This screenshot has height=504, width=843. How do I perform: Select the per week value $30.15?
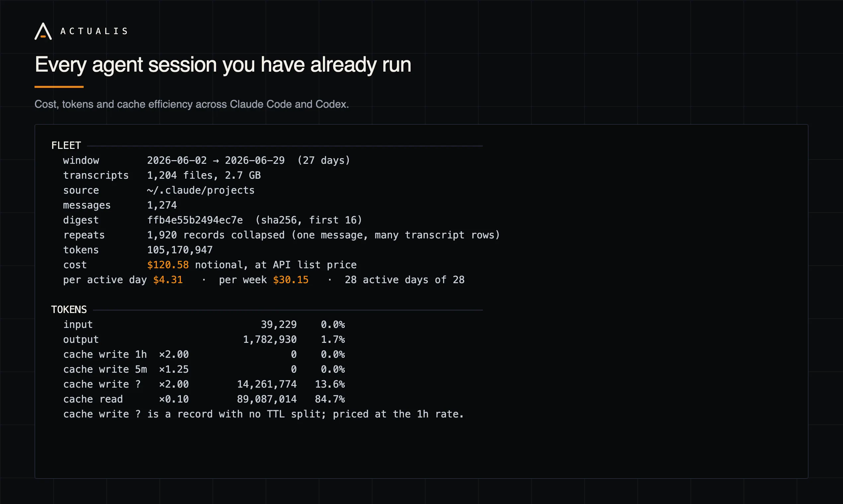[291, 280]
